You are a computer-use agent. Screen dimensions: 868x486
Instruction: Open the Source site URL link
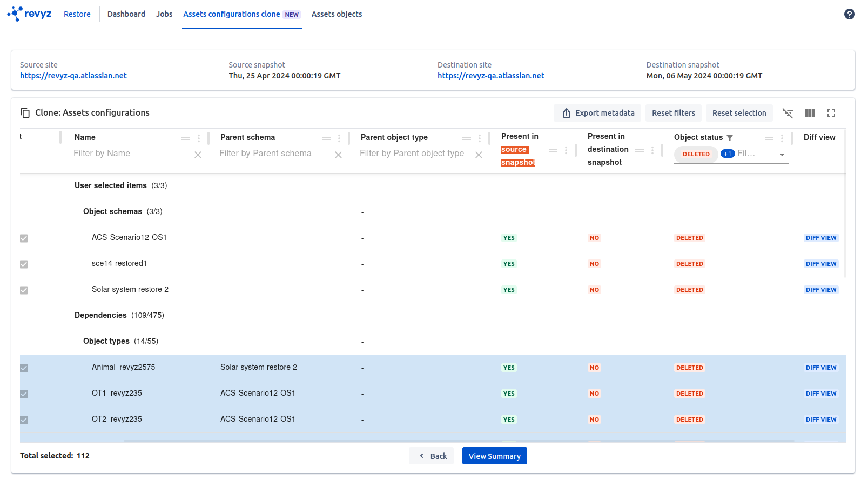click(x=73, y=76)
